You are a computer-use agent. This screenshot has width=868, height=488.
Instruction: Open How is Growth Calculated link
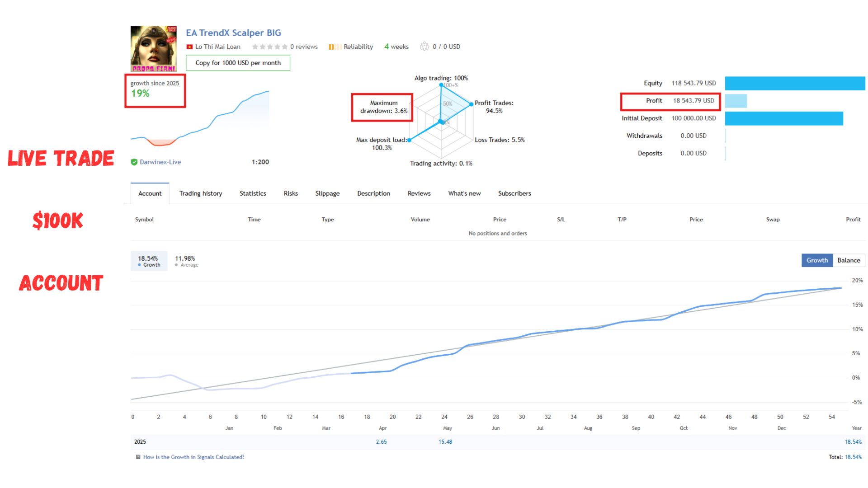pyautogui.click(x=193, y=457)
